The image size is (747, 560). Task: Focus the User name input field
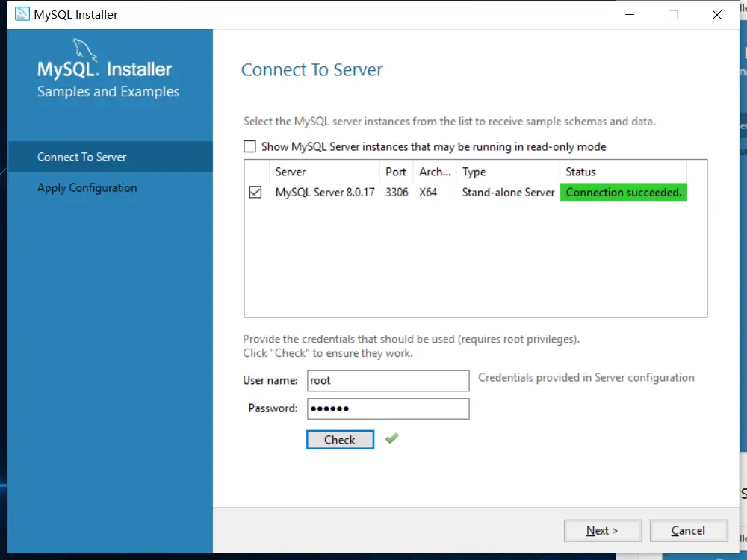(388, 381)
